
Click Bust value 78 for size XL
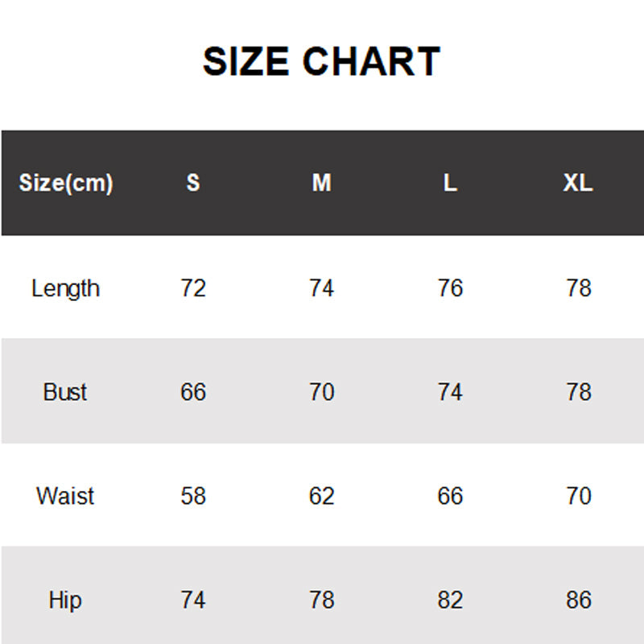[578, 392]
